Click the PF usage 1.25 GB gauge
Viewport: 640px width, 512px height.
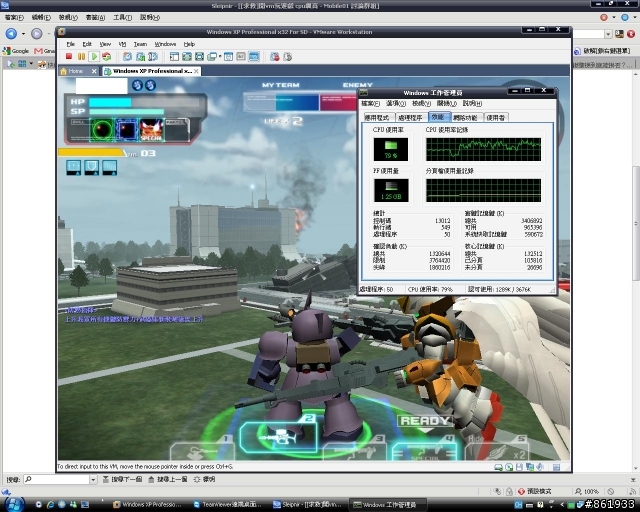[391, 190]
